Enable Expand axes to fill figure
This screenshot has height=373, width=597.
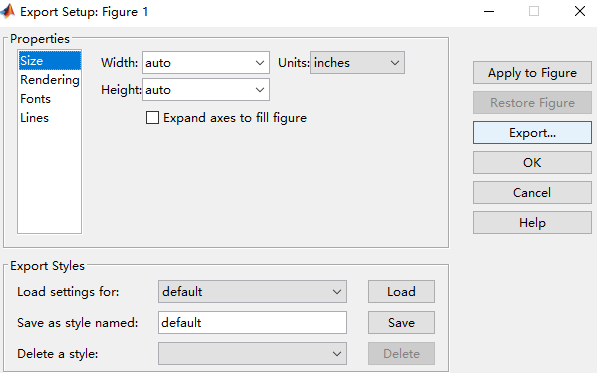(152, 118)
